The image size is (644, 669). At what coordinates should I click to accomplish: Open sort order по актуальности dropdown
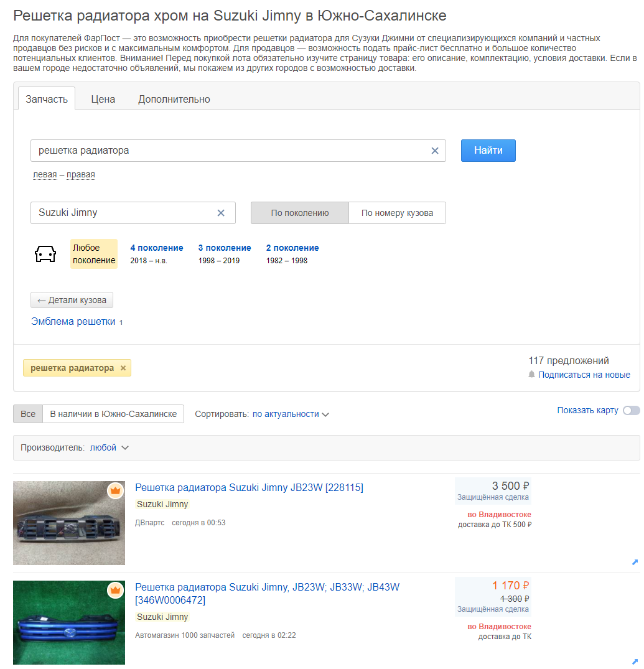291,414
